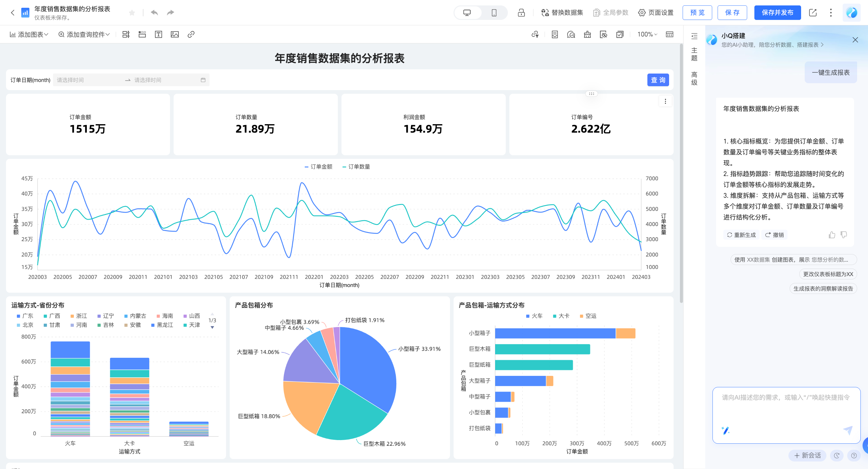Image resolution: width=868 pixels, height=469 pixels.
Task: Open 替换数据集 replace dataset
Action: click(562, 13)
